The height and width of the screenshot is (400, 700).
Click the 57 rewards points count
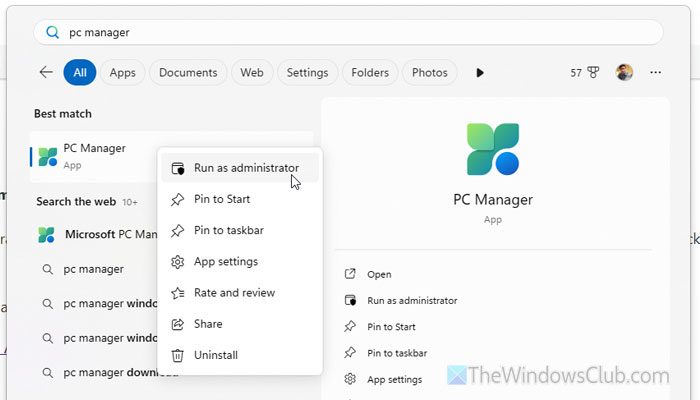click(576, 73)
